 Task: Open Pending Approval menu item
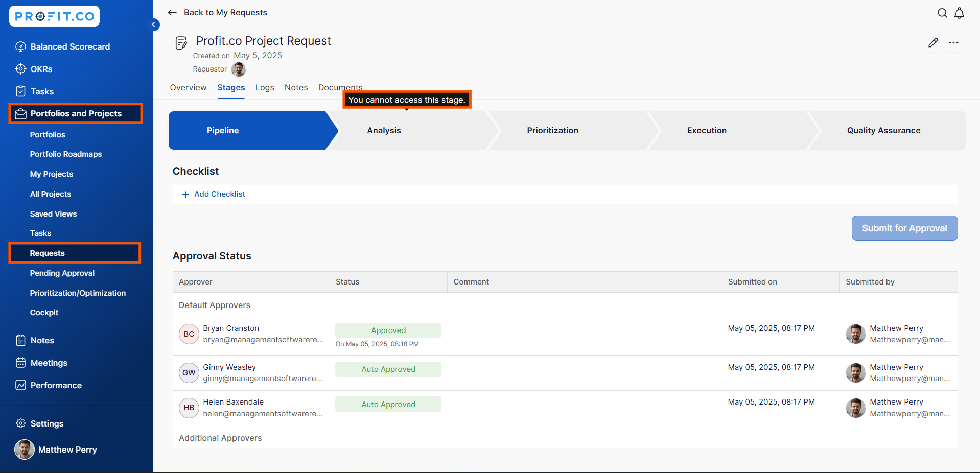(x=62, y=273)
